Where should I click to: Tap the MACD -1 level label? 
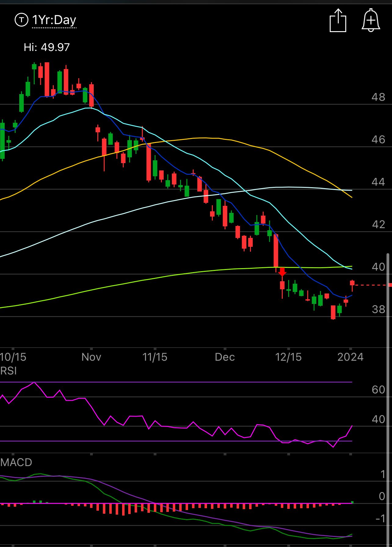point(380,519)
